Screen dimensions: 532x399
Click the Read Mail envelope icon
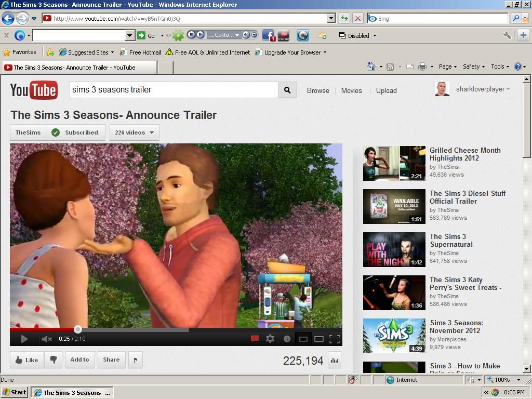[410, 66]
